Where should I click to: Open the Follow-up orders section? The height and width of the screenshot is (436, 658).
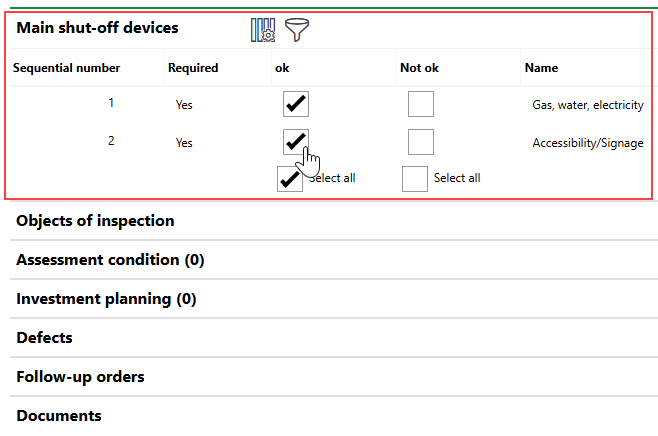coord(80,377)
